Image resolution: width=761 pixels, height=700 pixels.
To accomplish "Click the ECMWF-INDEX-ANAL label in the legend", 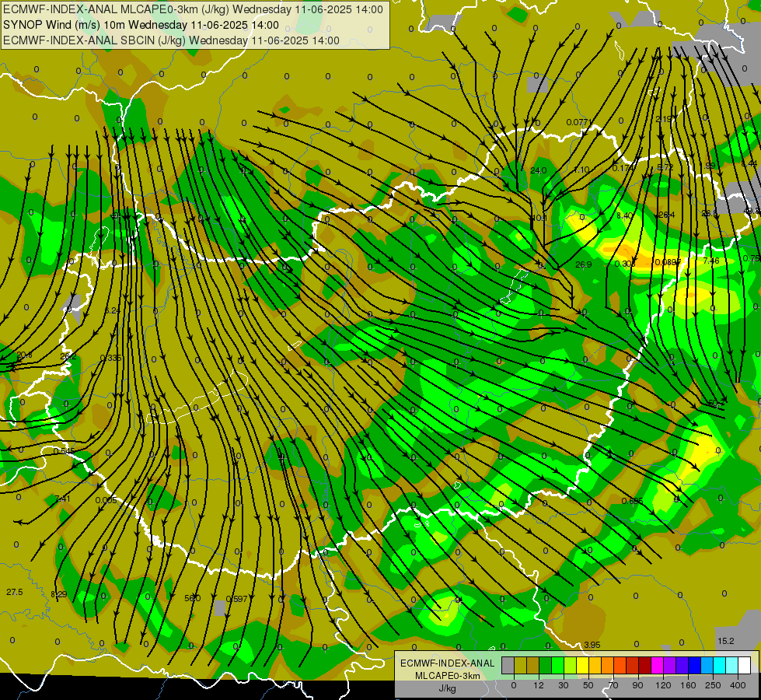I will pos(448,663).
